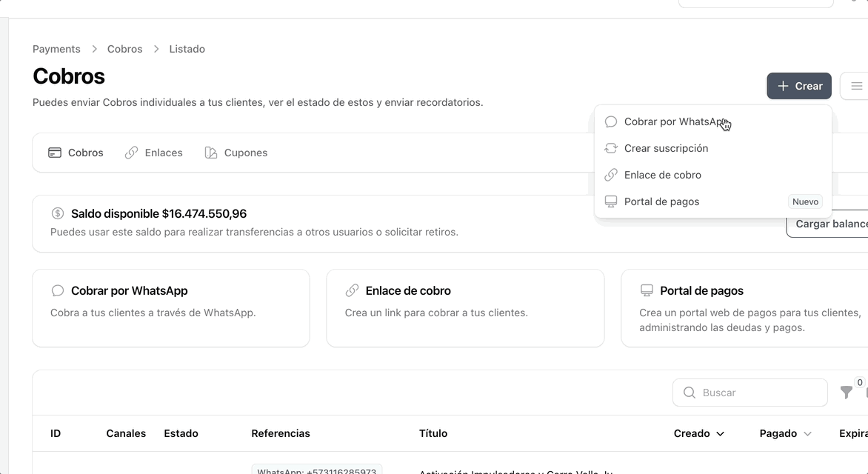
Task: Click the hamburger icon beside the Crear button
Action: point(857,85)
